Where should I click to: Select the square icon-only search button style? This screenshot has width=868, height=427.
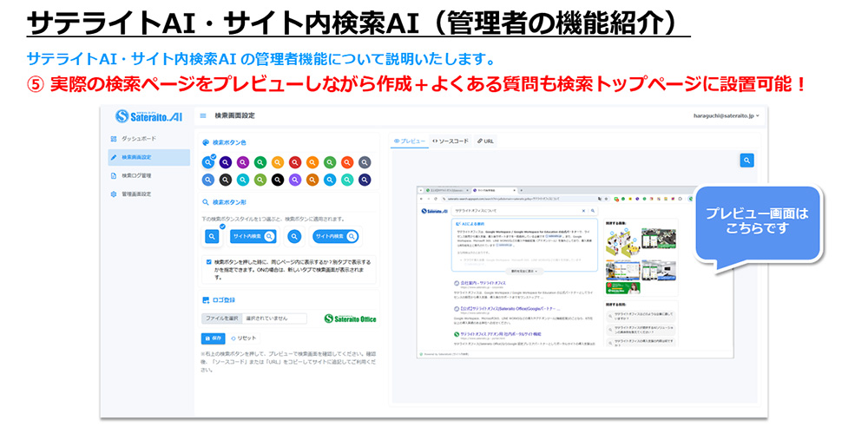[212, 236]
